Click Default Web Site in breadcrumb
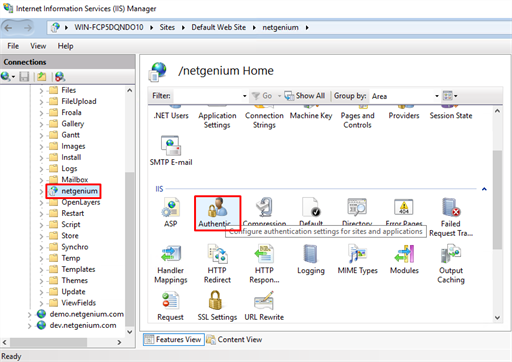 coord(219,27)
